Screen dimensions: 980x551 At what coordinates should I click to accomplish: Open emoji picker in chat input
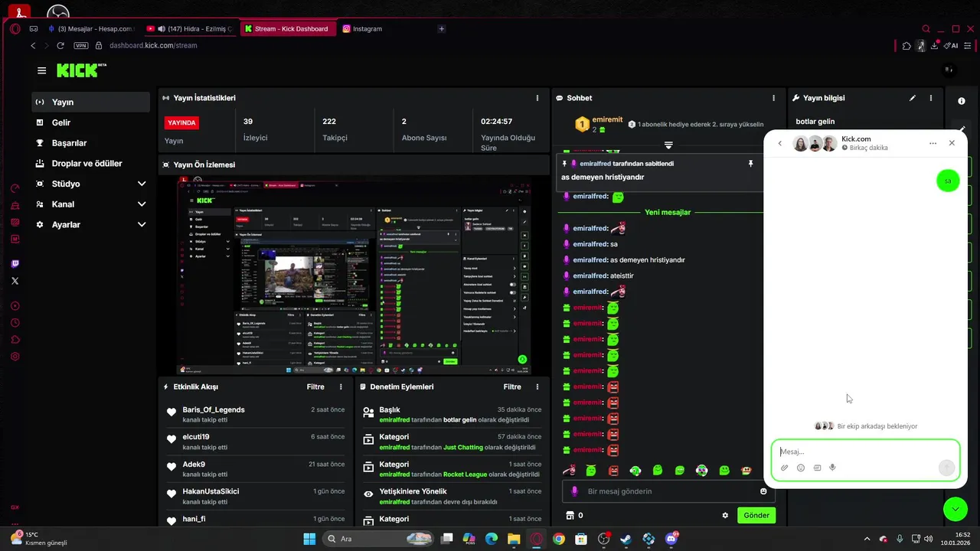point(763,491)
